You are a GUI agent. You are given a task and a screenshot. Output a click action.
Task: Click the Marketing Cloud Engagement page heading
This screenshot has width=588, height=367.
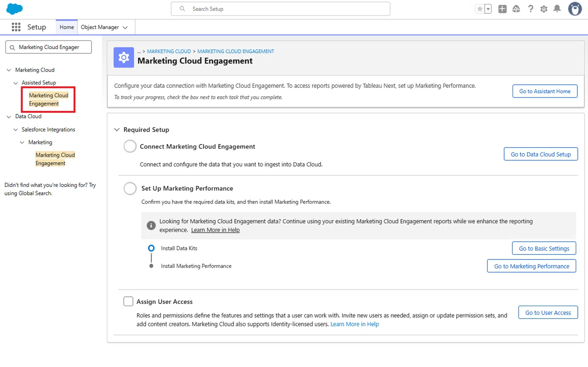(195, 61)
